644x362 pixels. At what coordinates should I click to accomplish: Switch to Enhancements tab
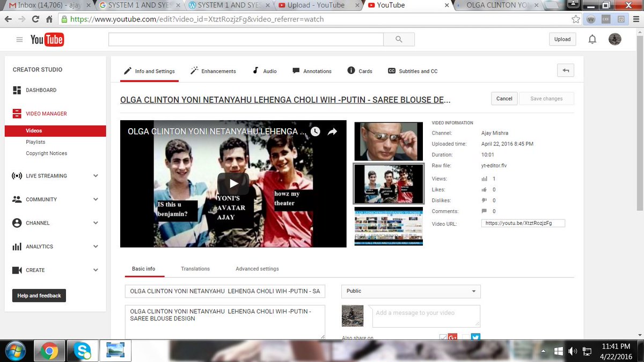pyautogui.click(x=213, y=71)
